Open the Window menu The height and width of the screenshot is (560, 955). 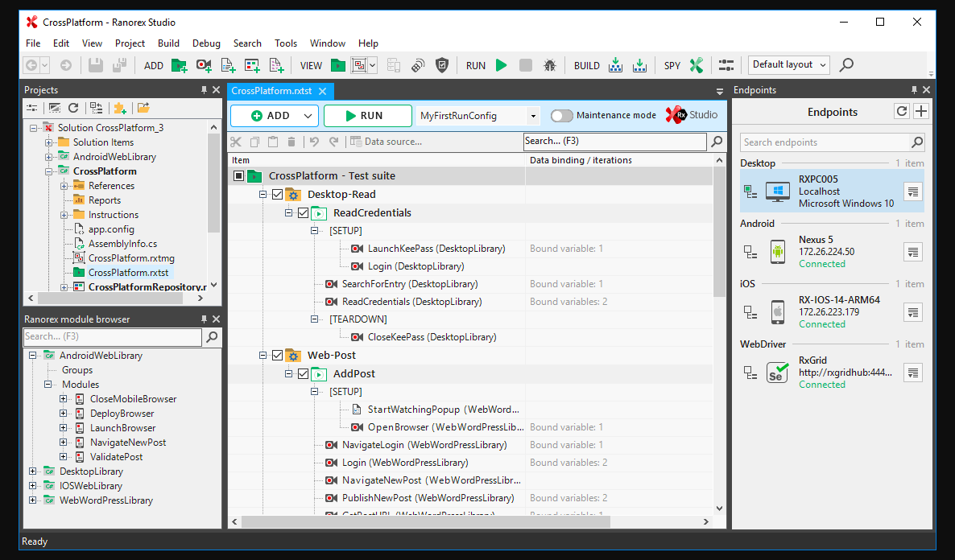coord(328,43)
